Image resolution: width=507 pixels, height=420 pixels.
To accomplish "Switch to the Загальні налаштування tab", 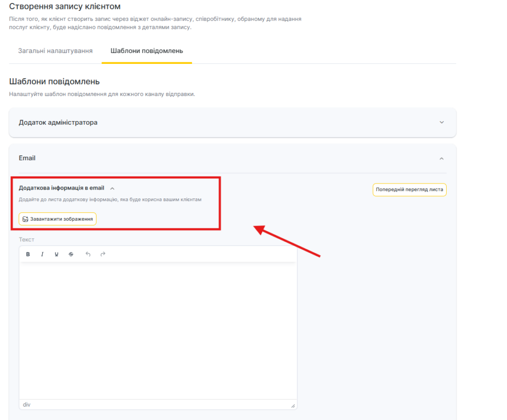I will 55,51.
